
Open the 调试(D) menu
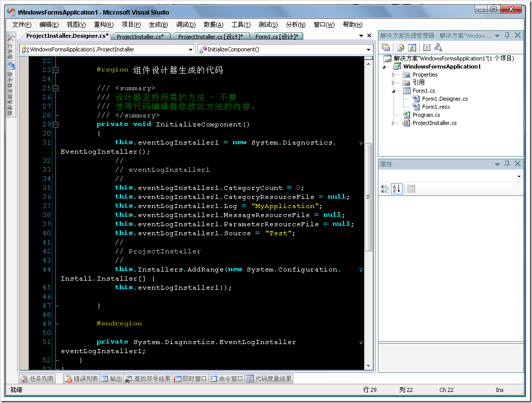[185, 24]
